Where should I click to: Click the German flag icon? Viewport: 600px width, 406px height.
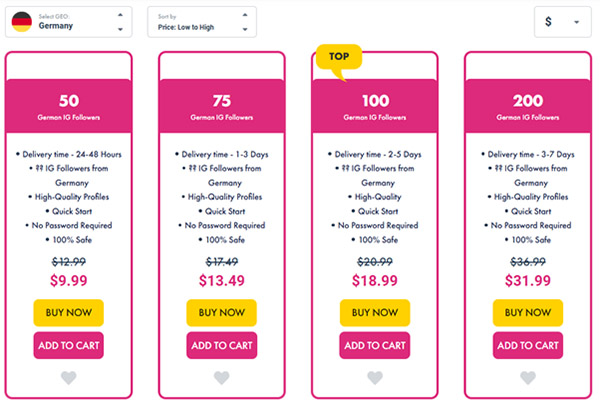pos(22,22)
